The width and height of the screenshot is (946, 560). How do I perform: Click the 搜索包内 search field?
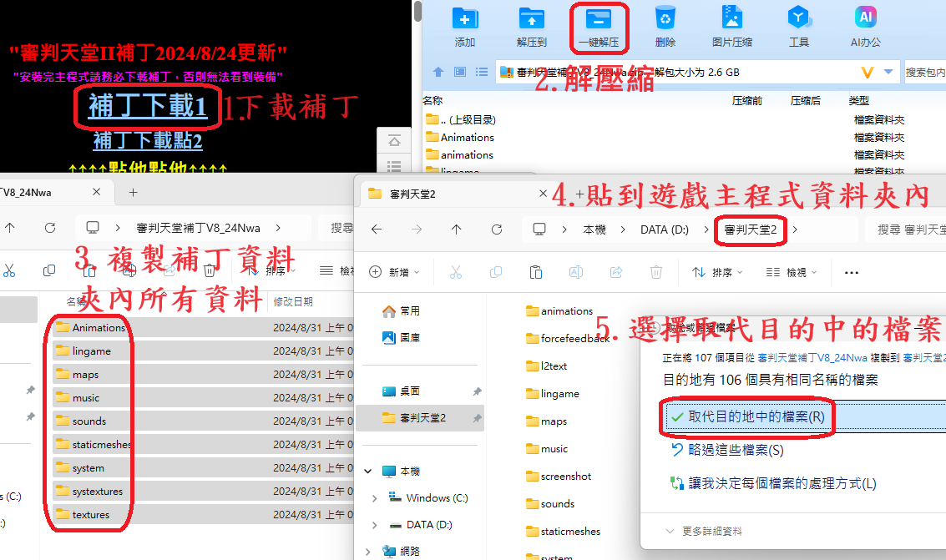(925, 73)
